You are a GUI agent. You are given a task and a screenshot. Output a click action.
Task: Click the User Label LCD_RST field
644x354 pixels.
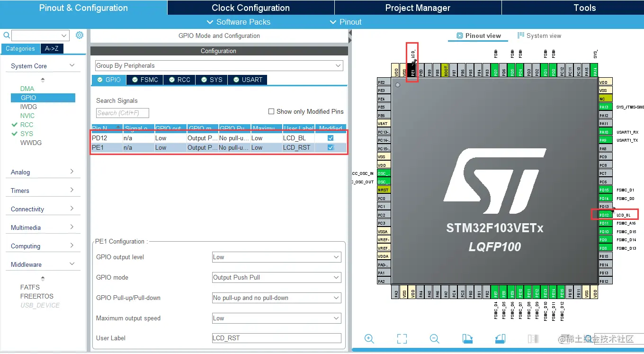(x=277, y=338)
